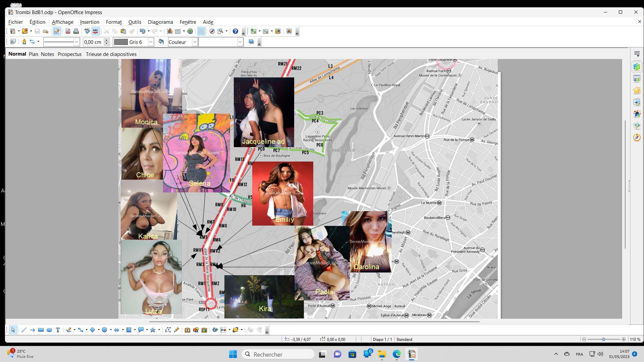This screenshot has height=362, width=644.
Task: Click the Rechercher taskbar search box
Action: click(x=278, y=354)
